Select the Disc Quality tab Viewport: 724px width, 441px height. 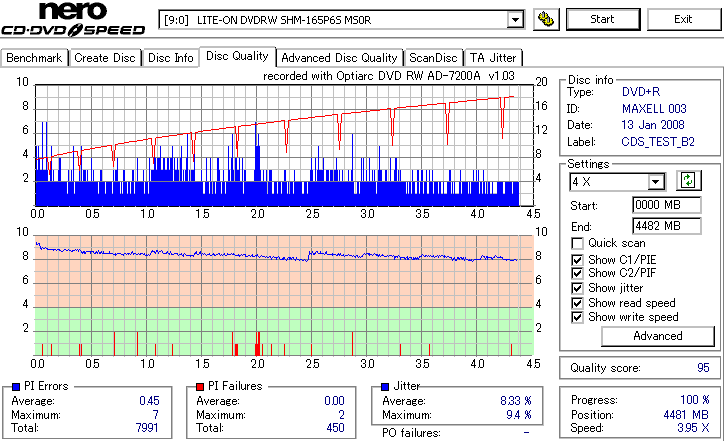[237, 56]
